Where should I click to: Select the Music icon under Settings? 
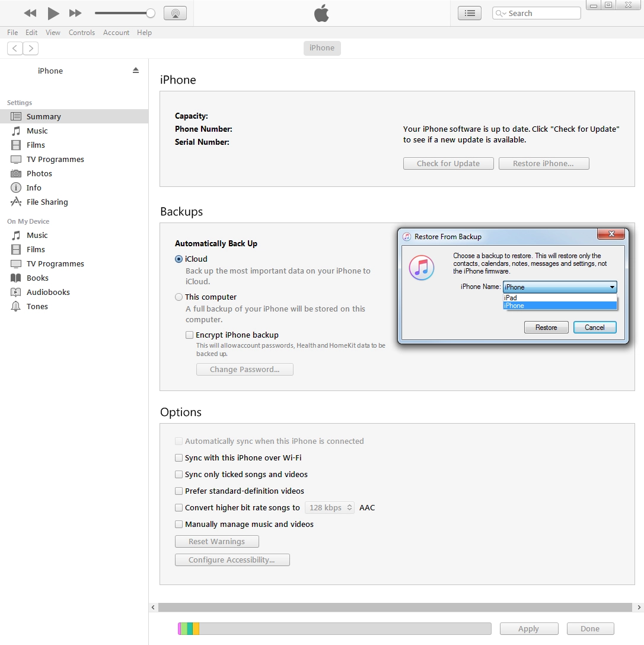pyautogui.click(x=37, y=131)
